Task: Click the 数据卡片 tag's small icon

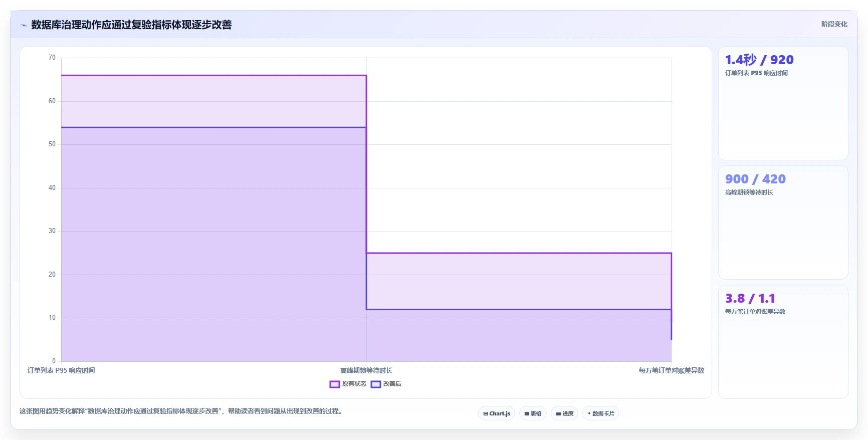Action: point(589,413)
